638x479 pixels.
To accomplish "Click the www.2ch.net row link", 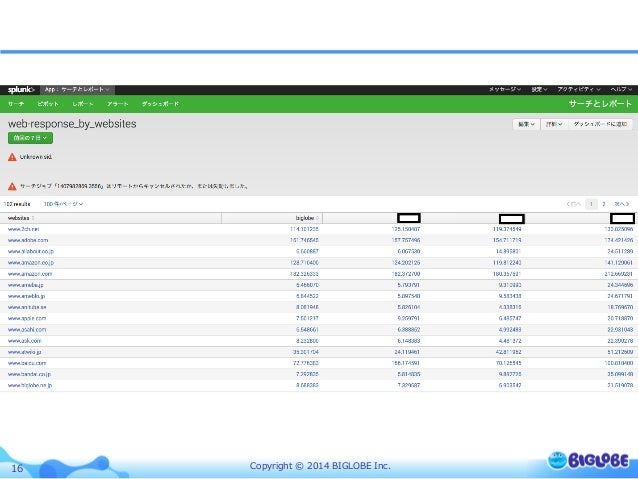I will coord(24,230).
